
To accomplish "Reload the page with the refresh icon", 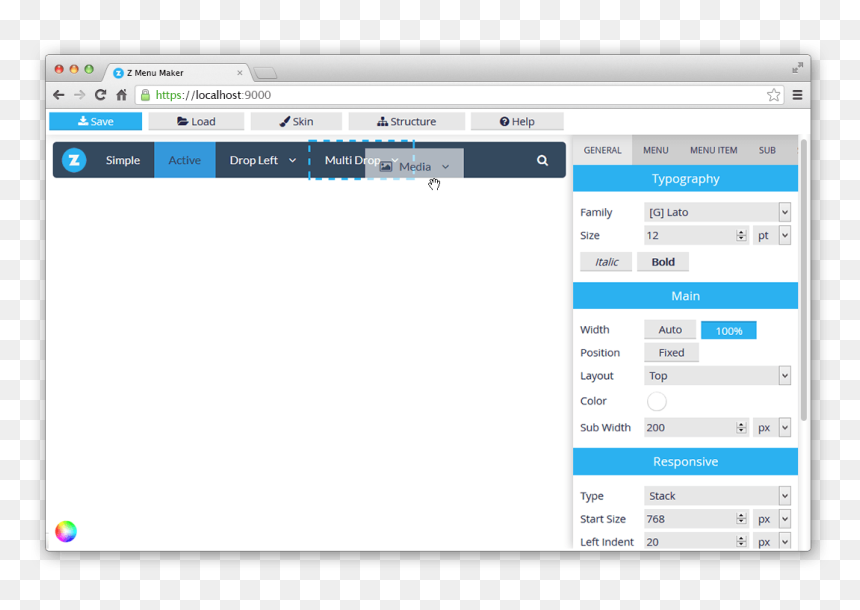I will tap(100, 95).
